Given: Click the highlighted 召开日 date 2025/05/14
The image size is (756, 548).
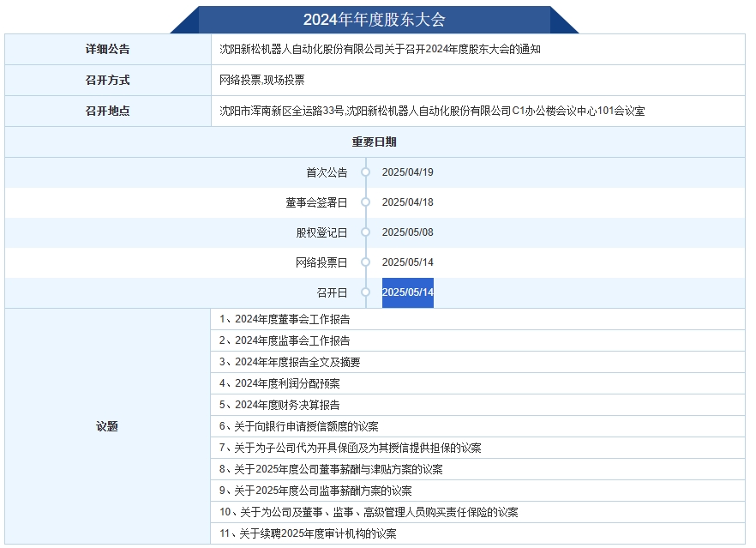Looking at the screenshot, I should tap(408, 292).
